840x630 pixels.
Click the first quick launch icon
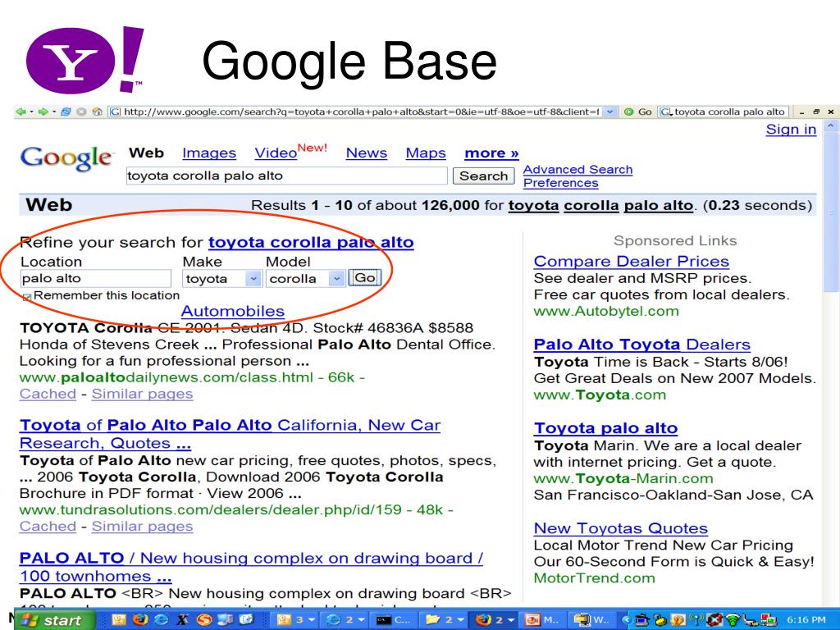click(x=118, y=620)
